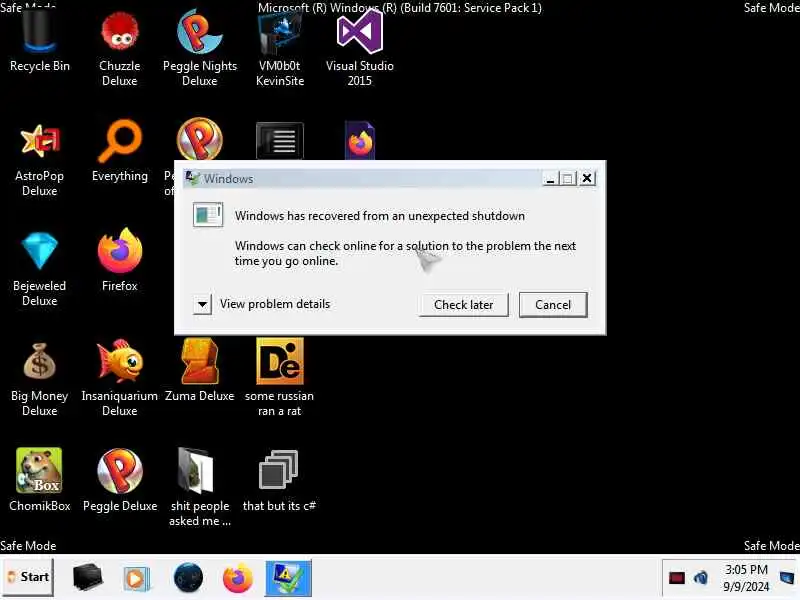Click the red tray notification icon
Image resolution: width=800 pixels, height=600 pixels.
(x=677, y=578)
